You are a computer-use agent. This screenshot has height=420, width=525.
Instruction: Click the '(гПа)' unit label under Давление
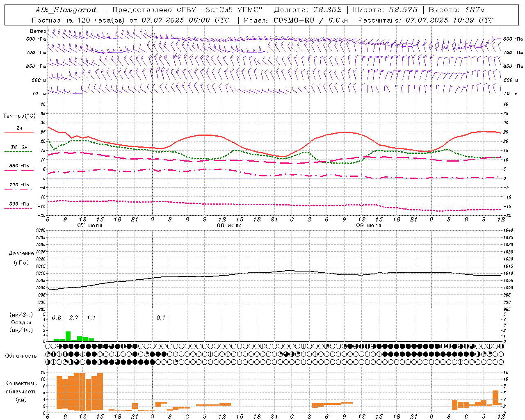point(21,262)
